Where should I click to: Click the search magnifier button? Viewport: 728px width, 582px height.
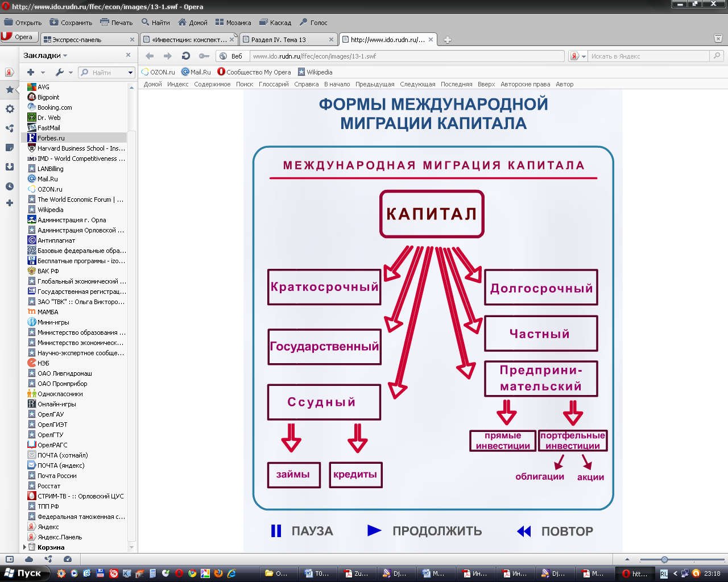click(717, 56)
